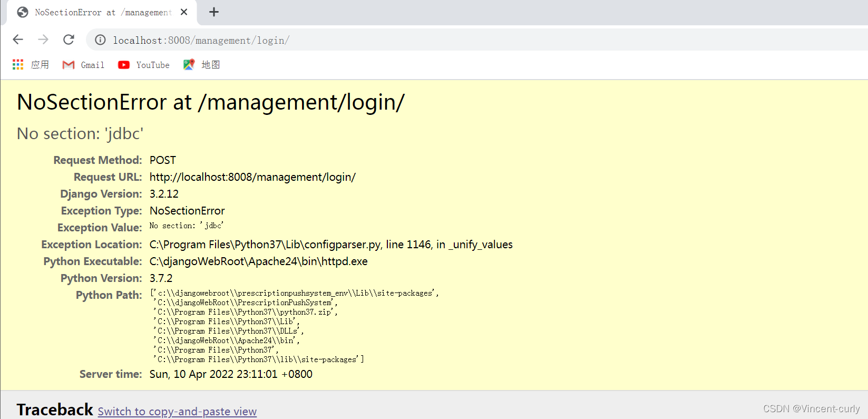Switch to copy-and-paste view
The height and width of the screenshot is (419, 868).
point(177,412)
